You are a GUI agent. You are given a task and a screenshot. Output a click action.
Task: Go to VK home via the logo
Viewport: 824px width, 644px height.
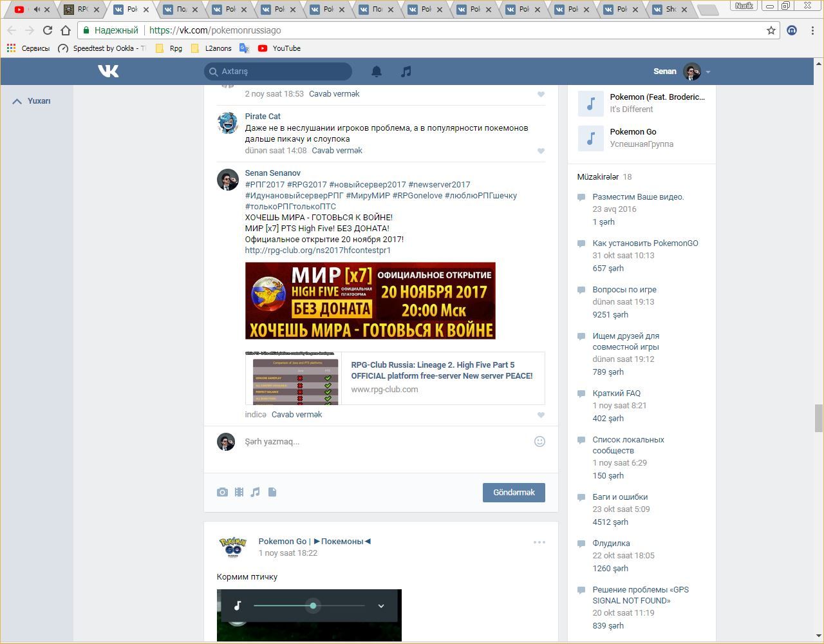pos(108,71)
